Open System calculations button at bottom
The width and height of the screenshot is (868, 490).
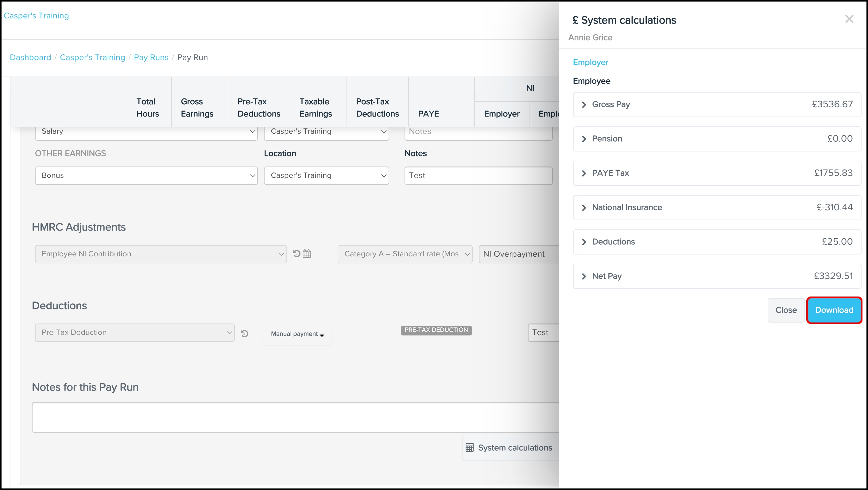(510, 448)
